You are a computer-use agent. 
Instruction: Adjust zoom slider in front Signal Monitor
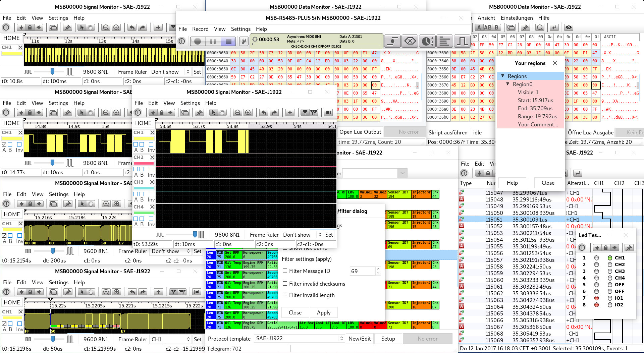point(195,234)
